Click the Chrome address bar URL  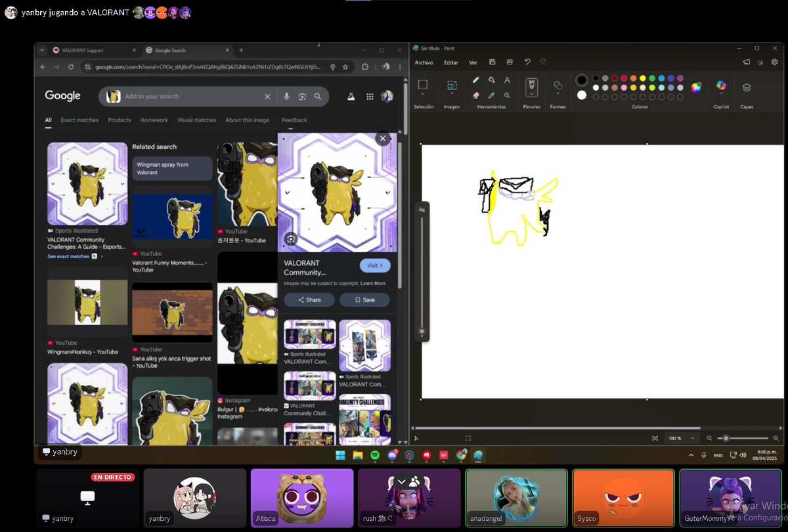pos(208,67)
